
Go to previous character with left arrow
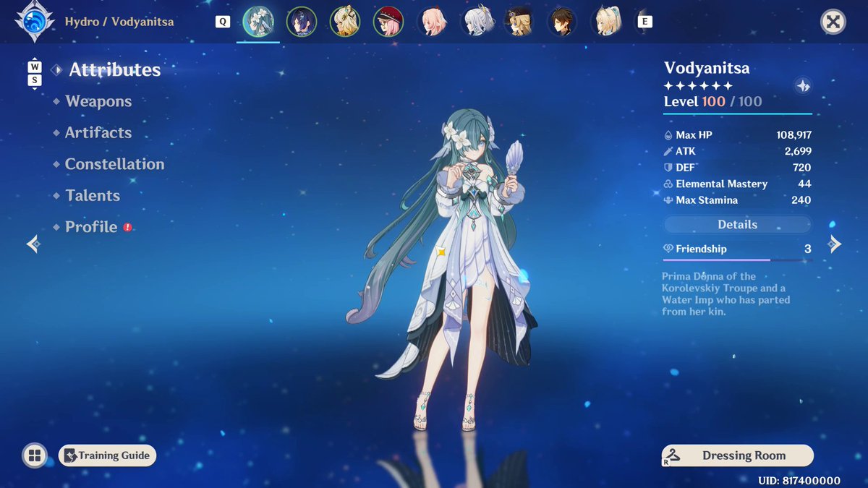pos(33,244)
